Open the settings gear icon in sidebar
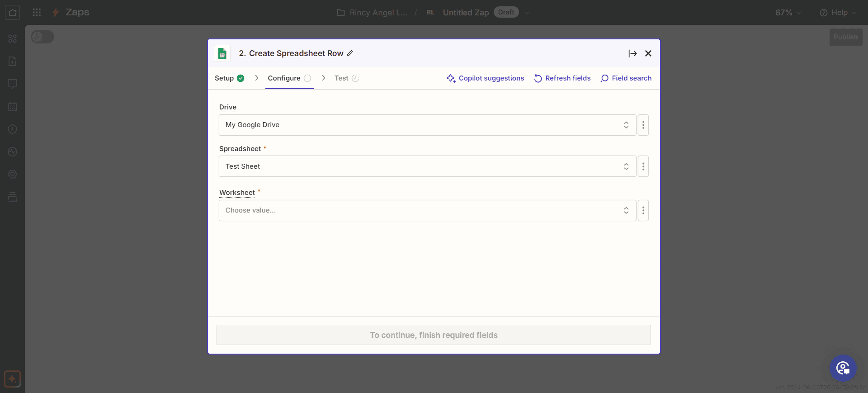868x393 pixels. pos(12,175)
